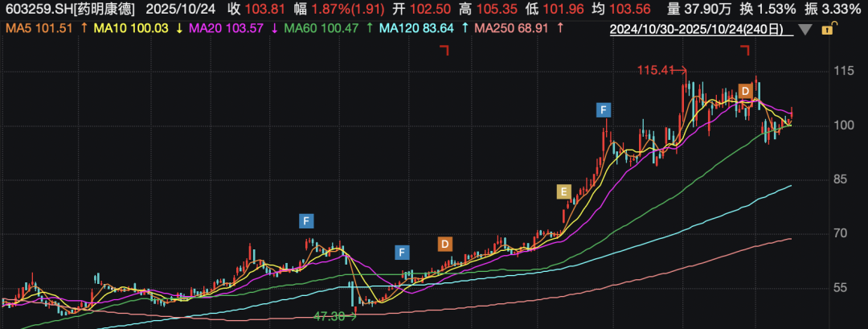Screen dimensions: 868x329
Task: Click the blue F marker left of lower D
Action: (402, 253)
